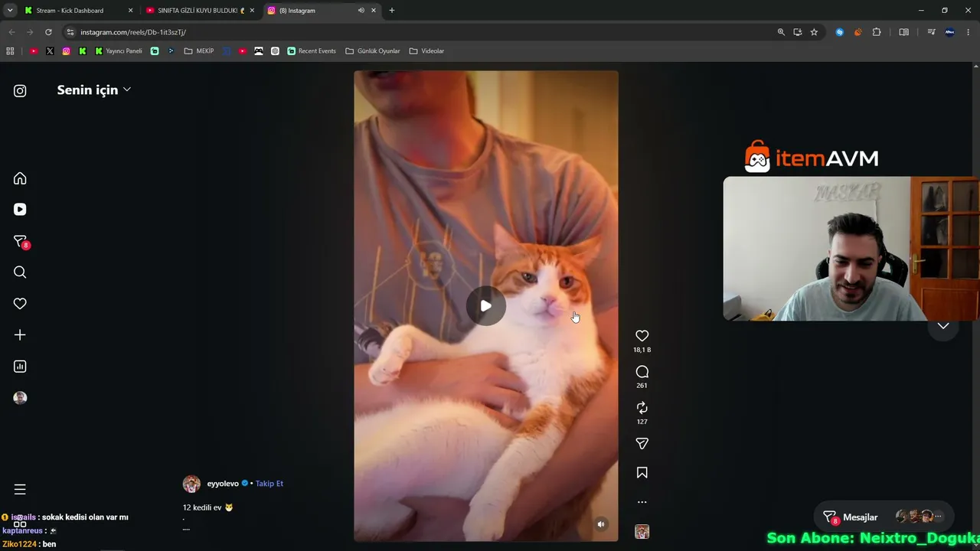Open the Chrome profile avatar

coord(949,32)
